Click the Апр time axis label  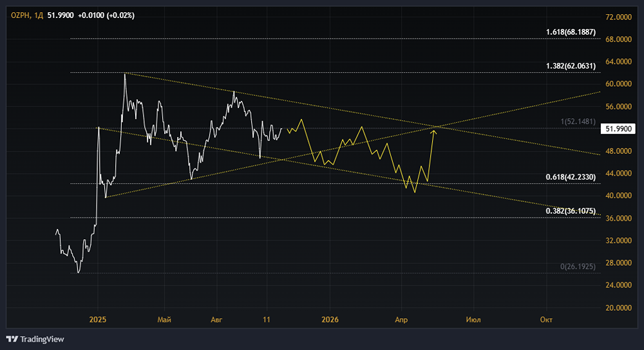(401, 320)
